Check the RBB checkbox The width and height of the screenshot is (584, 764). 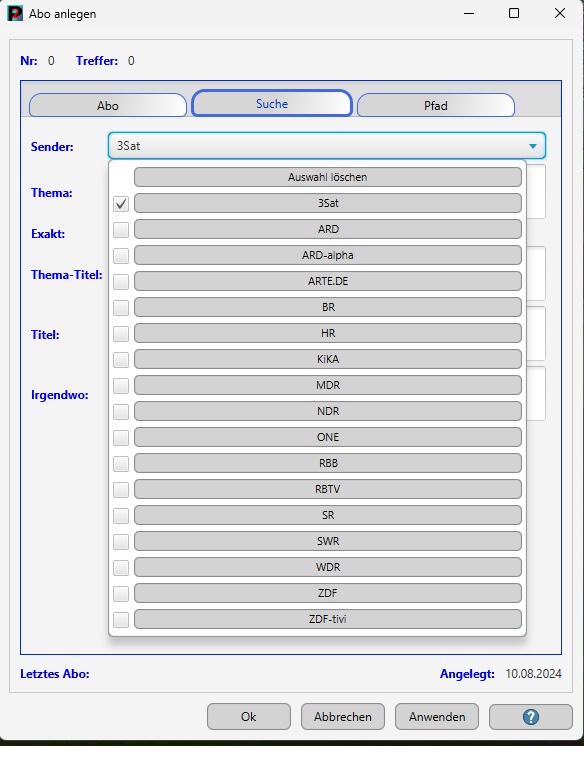[x=121, y=463]
